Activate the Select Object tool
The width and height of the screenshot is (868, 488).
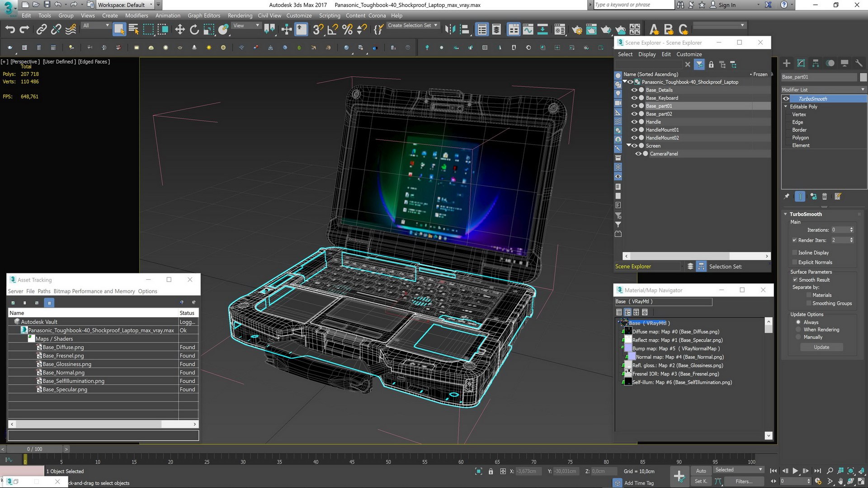[x=119, y=30]
